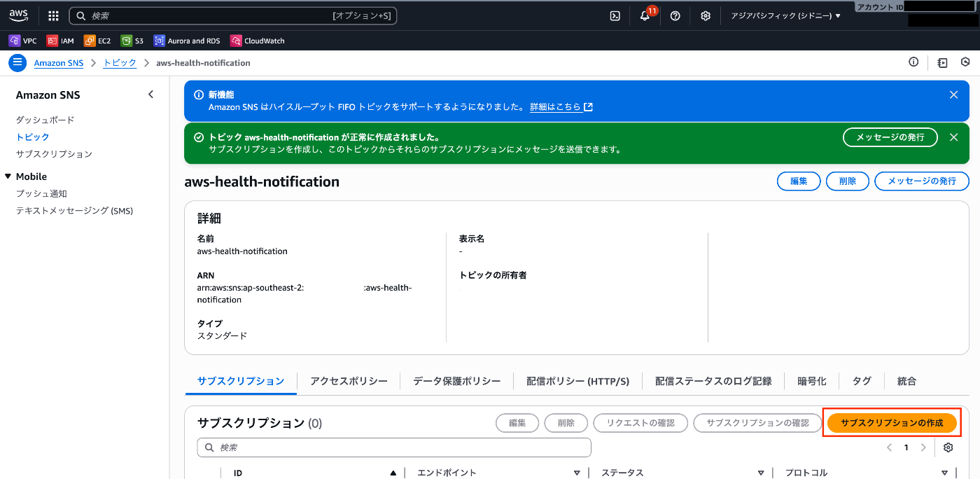The width and height of the screenshot is (980, 479).
Task: Open the notifications bell
Action: pyautogui.click(x=645, y=15)
